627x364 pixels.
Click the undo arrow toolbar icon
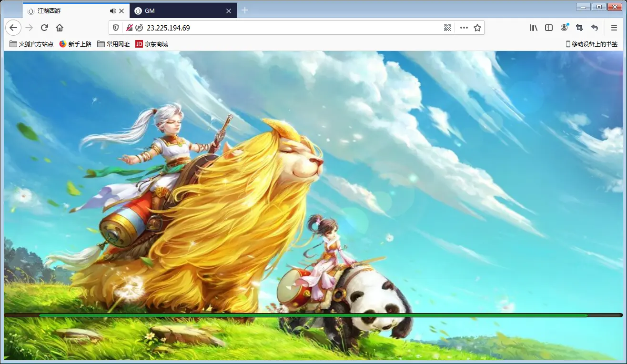[595, 28]
